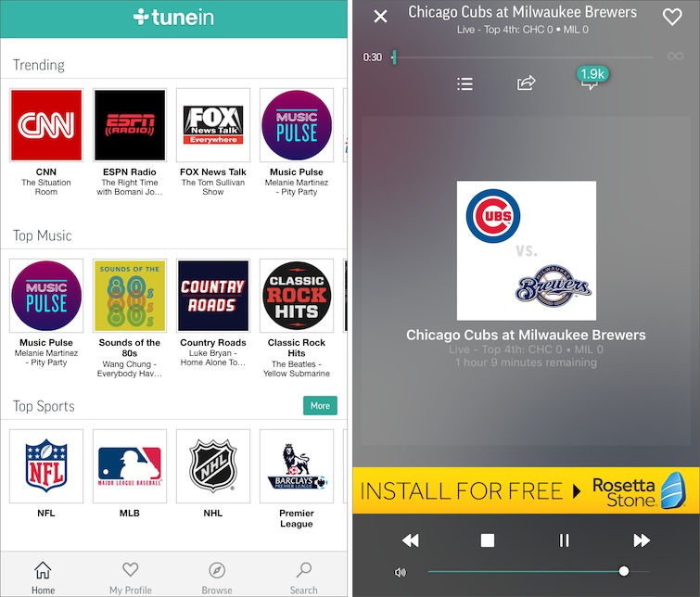Select Country Roads music station

pos(213,296)
